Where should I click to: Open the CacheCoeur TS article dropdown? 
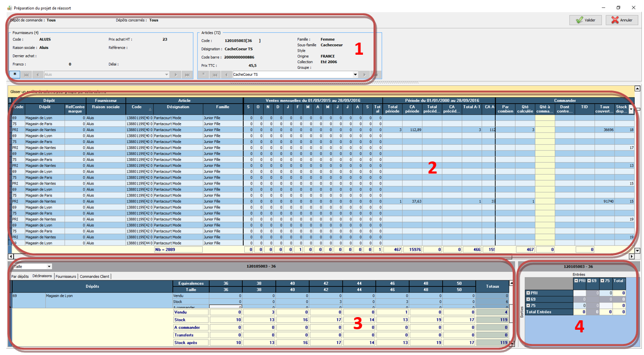(356, 75)
